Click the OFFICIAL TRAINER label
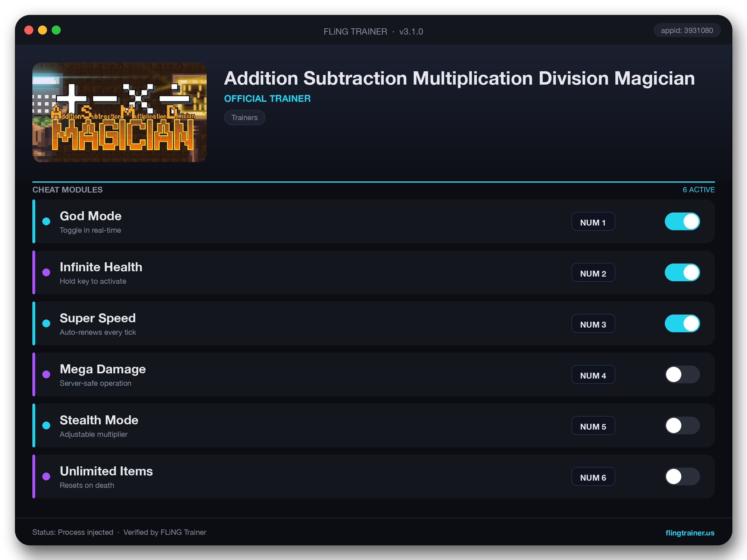The width and height of the screenshot is (747, 560). pos(267,99)
